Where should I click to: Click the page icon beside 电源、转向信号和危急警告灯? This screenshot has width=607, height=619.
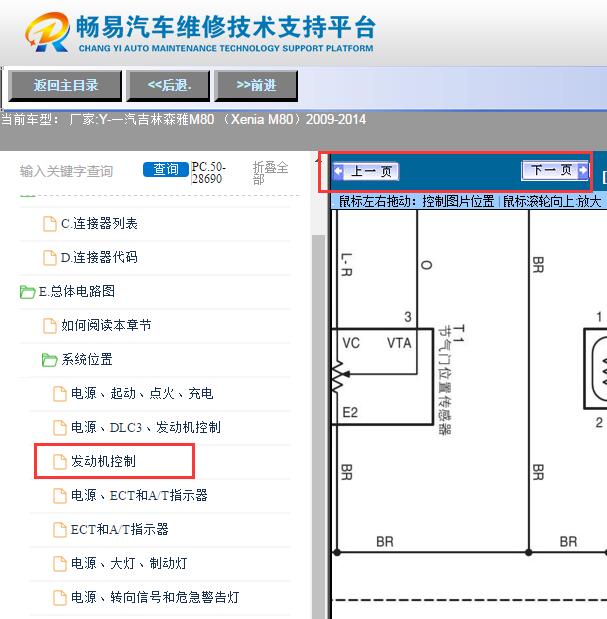pos(60,598)
